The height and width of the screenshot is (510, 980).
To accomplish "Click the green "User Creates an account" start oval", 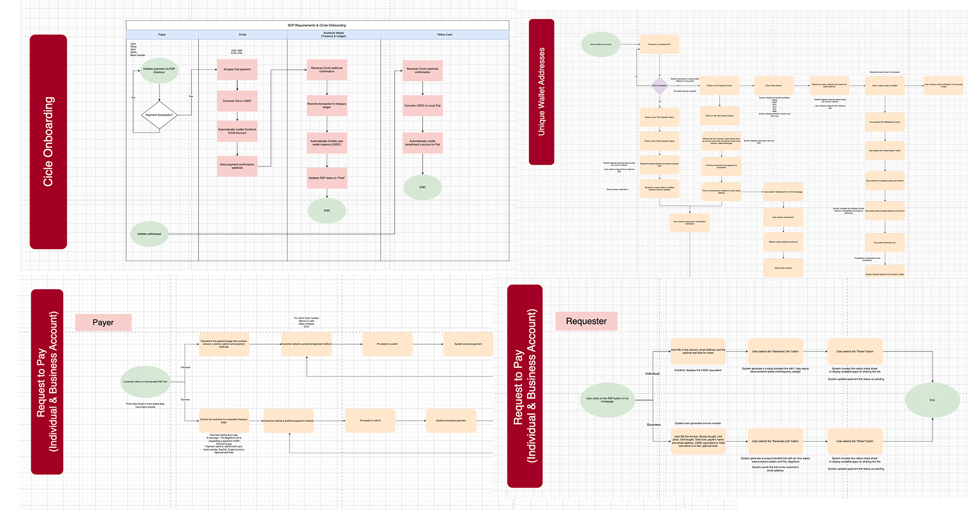I will click(600, 44).
